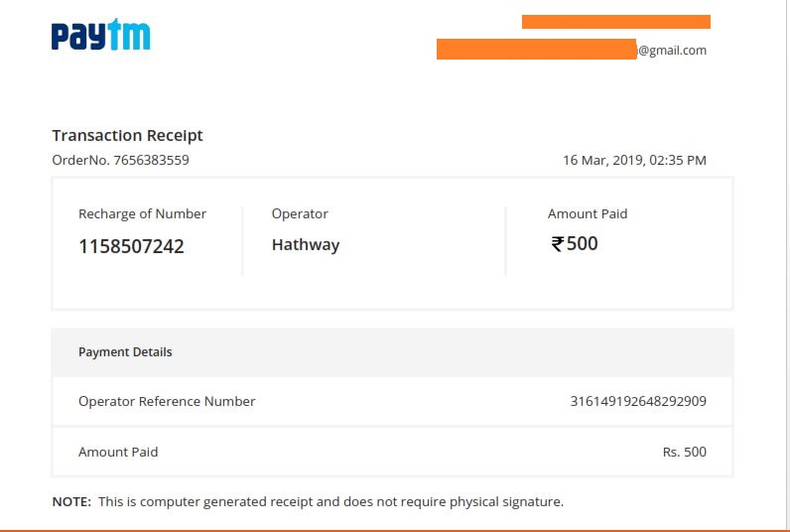Click the orange redacted email bar
The width and height of the screenshot is (790, 532).
tap(536, 50)
